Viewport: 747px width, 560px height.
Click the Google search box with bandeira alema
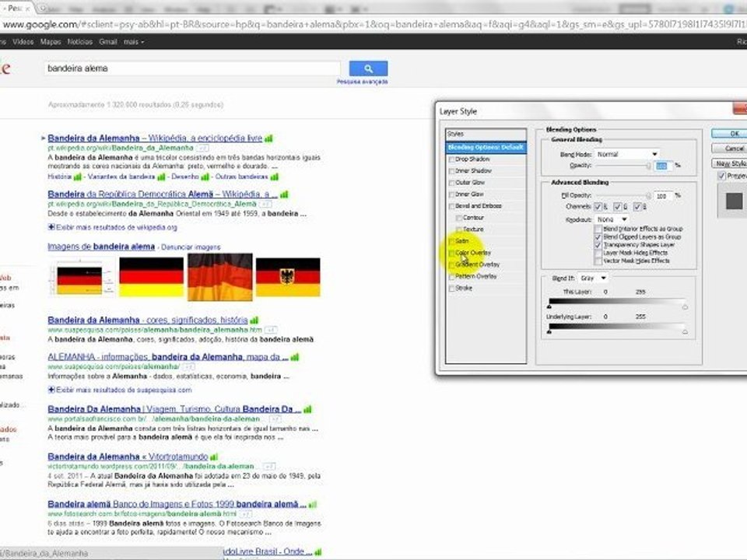click(x=193, y=68)
